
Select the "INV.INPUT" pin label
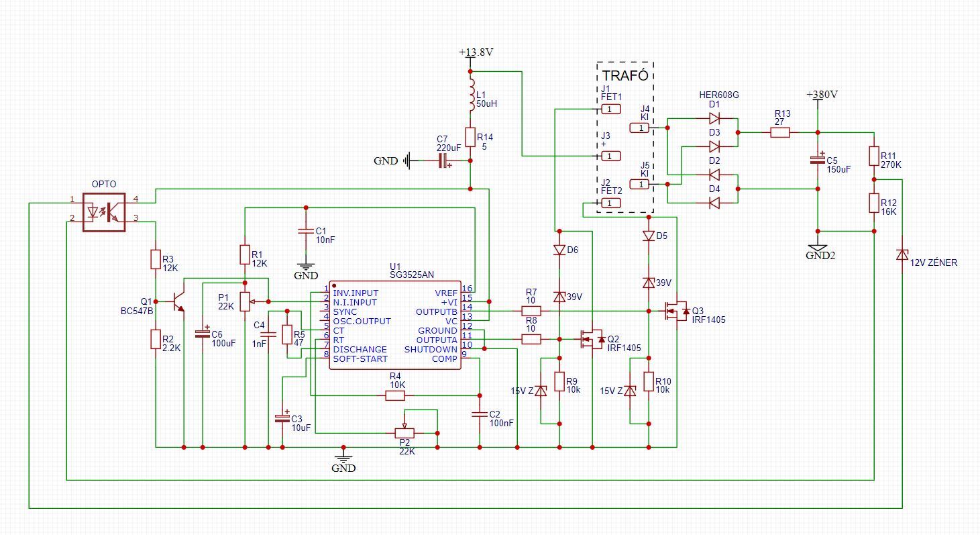pos(356,293)
